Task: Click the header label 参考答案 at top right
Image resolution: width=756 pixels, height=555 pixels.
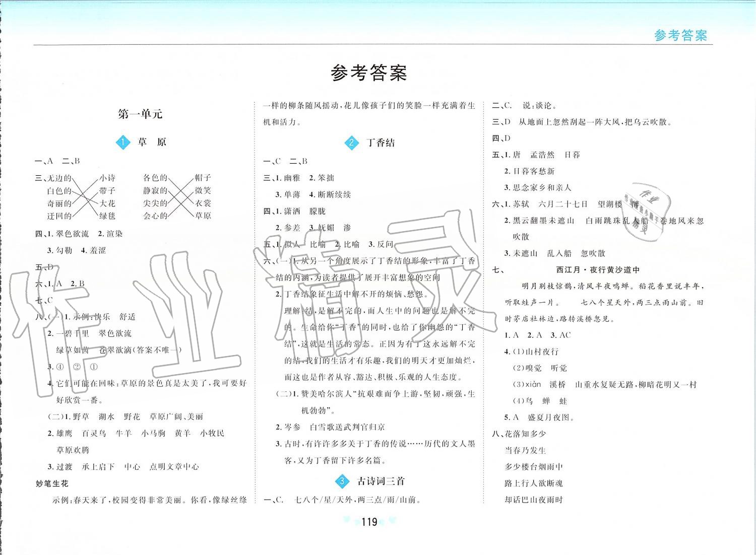Action: tap(680, 35)
